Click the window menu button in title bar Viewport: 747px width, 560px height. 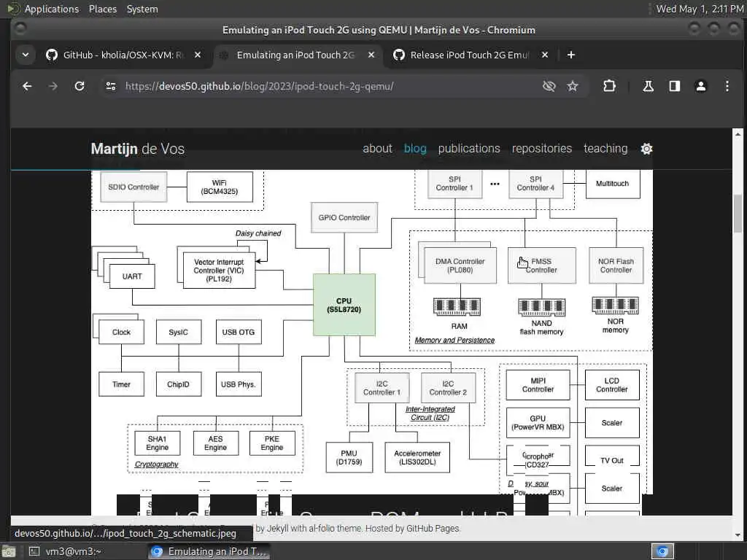pos(20,29)
